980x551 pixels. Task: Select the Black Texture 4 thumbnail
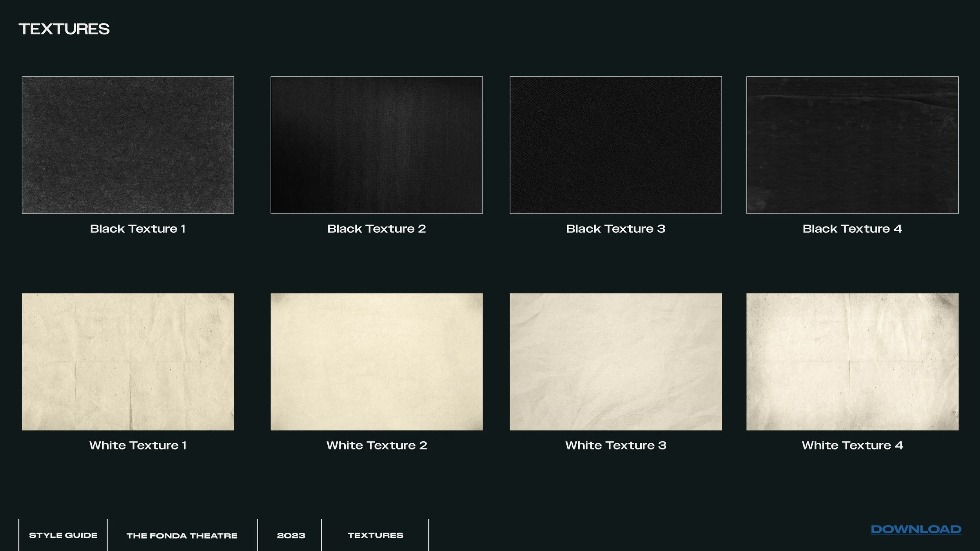(852, 145)
